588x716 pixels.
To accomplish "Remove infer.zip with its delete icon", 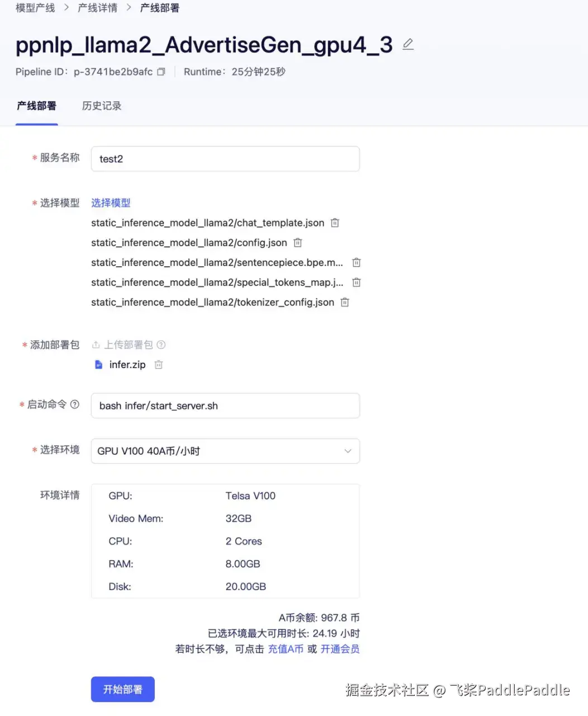I will [158, 364].
